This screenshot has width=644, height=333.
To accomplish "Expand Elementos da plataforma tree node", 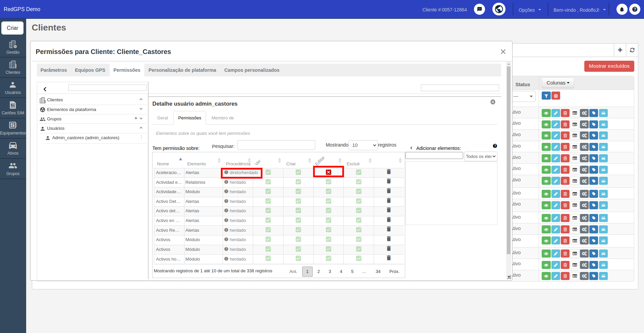I will pyautogui.click(x=141, y=109).
